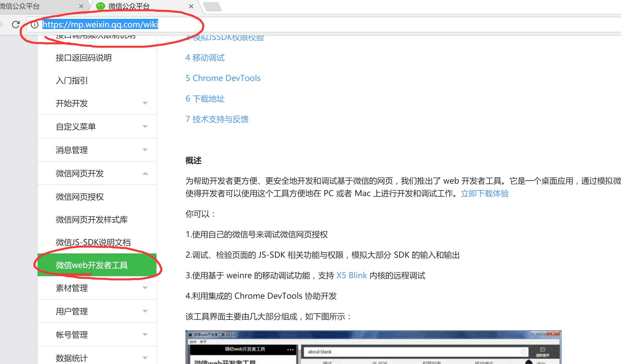Open 入门指引 in the sidebar
The image size is (621, 364).
(x=72, y=81)
